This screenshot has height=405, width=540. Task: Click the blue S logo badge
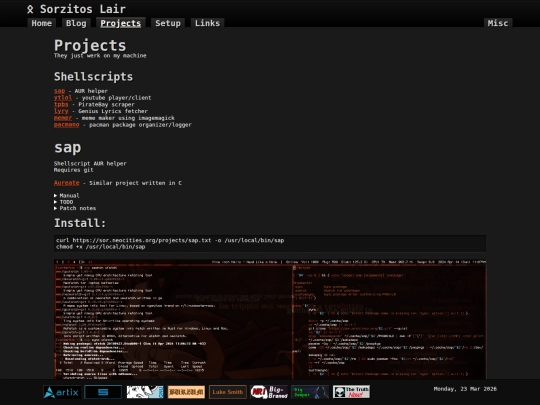coord(103,392)
